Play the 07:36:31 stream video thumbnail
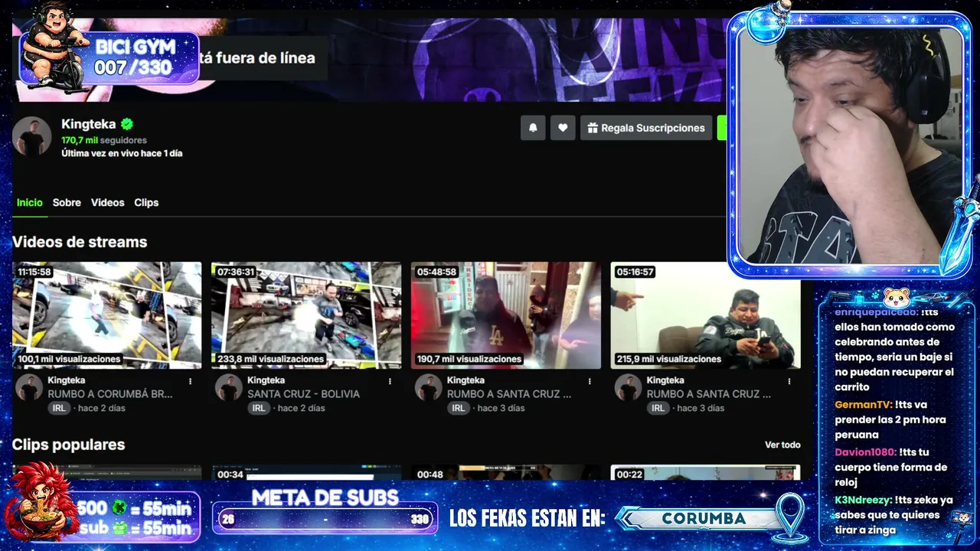The height and width of the screenshot is (551, 980). point(306,315)
